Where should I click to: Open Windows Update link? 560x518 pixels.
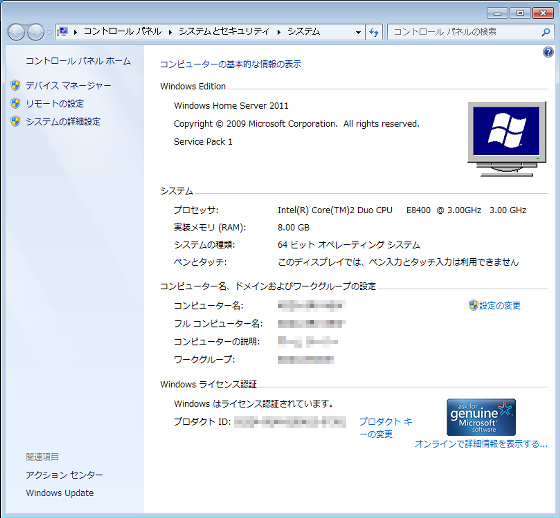(x=60, y=493)
